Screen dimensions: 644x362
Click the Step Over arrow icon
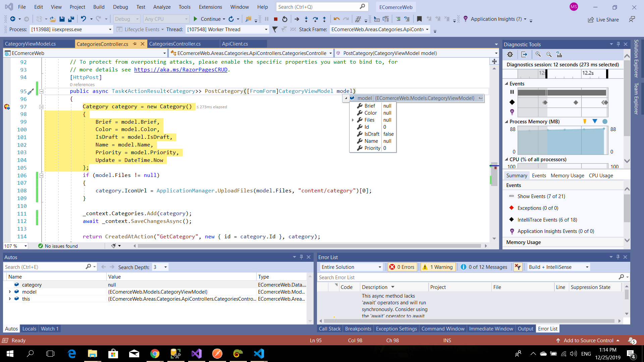(315, 19)
